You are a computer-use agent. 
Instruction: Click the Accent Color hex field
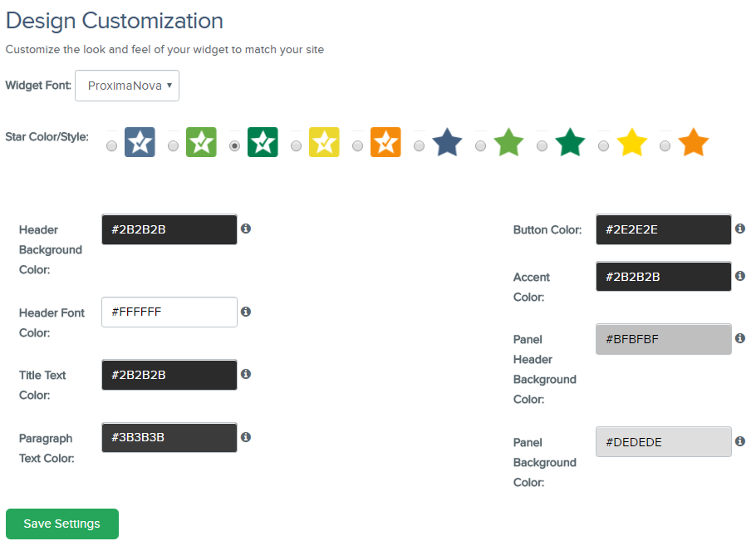(663, 277)
